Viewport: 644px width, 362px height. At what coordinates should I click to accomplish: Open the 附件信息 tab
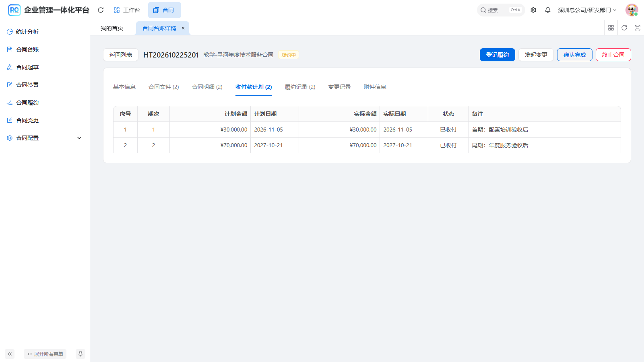pos(375,87)
